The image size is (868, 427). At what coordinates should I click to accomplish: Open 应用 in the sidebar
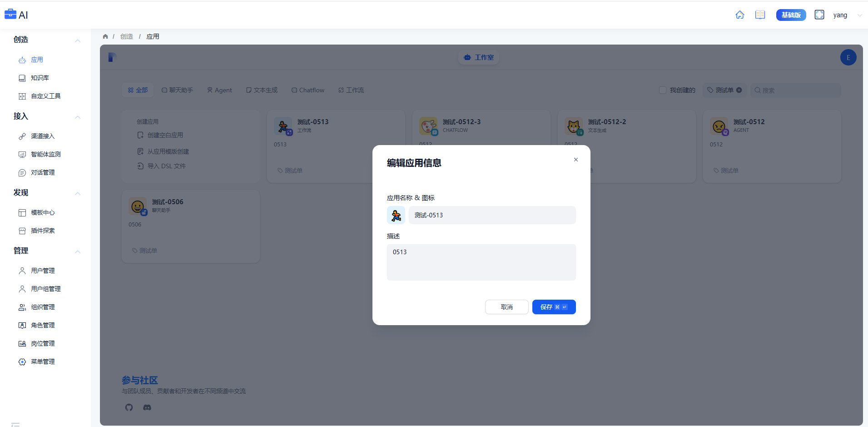[37, 60]
